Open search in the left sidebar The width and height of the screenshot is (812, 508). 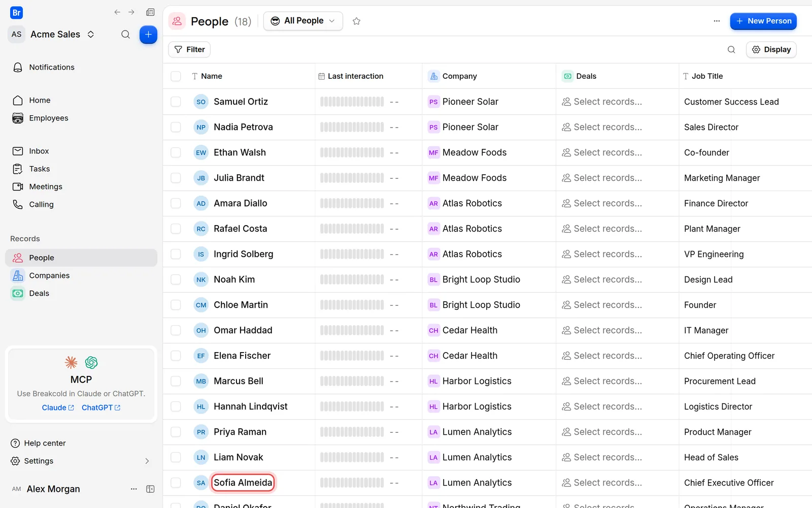point(125,34)
